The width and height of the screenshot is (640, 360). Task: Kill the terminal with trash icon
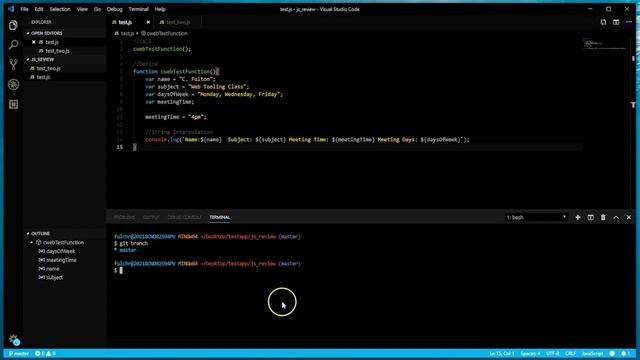point(603,218)
